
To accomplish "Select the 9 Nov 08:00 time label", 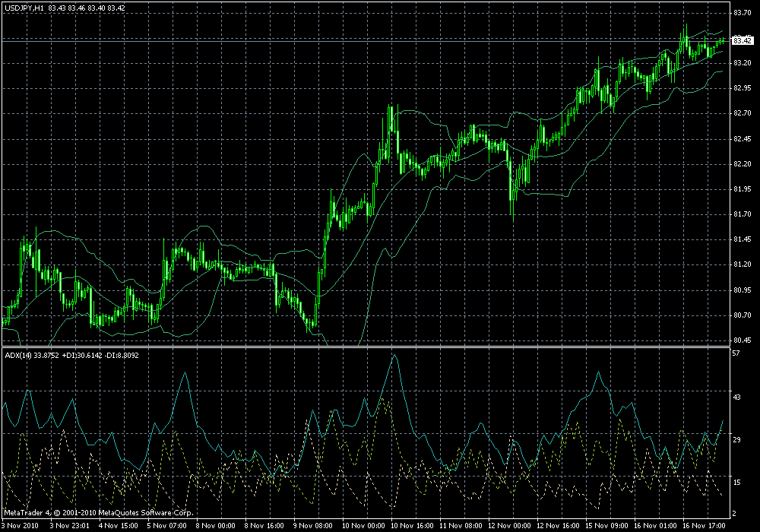I will point(313,526).
